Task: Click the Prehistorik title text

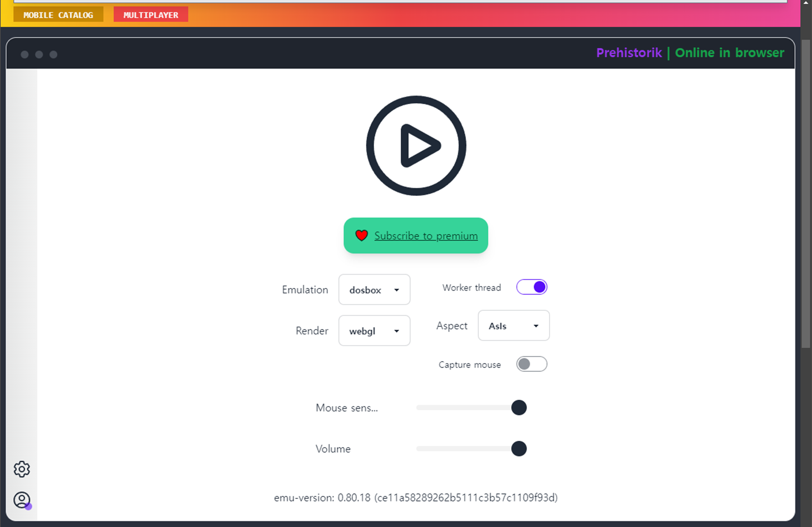Action: point(629,53)
